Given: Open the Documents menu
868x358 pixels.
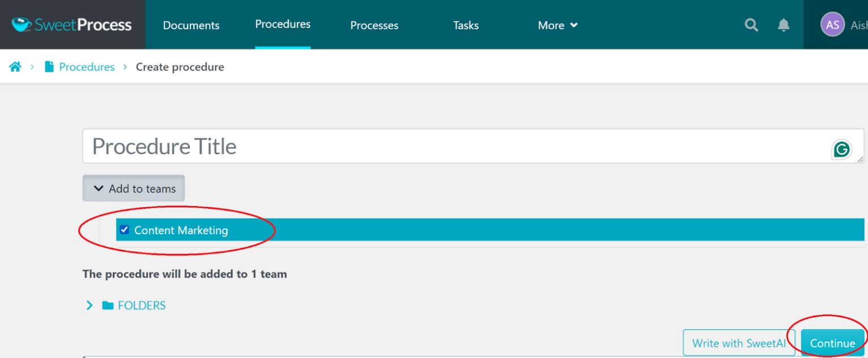Looking at the screenshot, I should click(x=191, y=25).
